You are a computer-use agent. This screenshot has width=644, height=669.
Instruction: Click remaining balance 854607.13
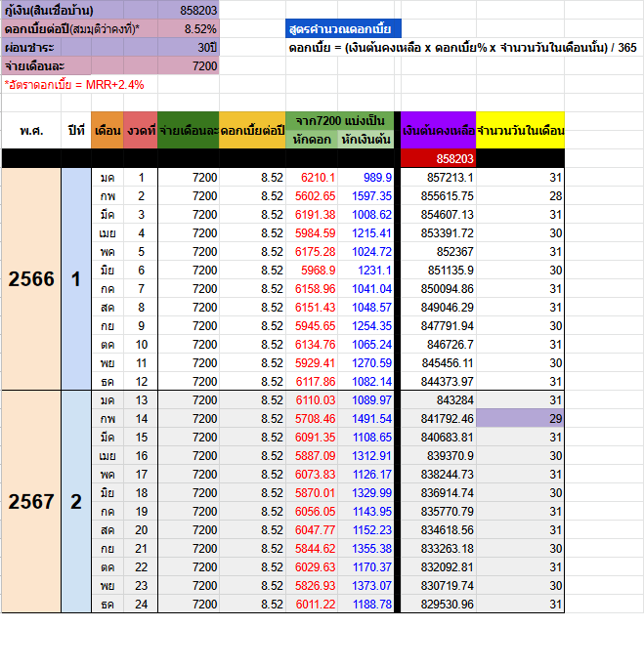[x=438, y=214]
